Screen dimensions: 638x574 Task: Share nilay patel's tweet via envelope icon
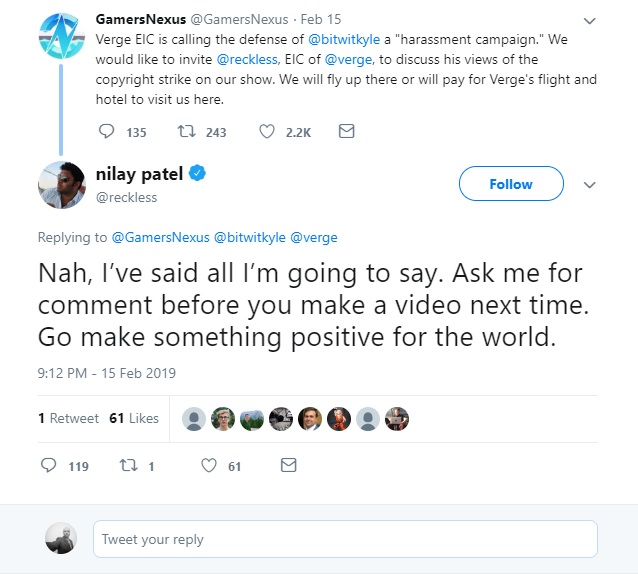(288, 465)
